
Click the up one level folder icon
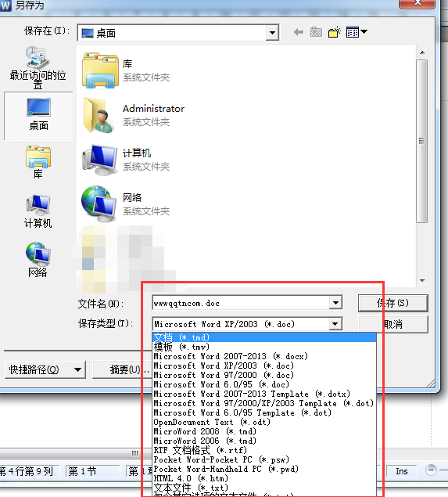[316, 32]
